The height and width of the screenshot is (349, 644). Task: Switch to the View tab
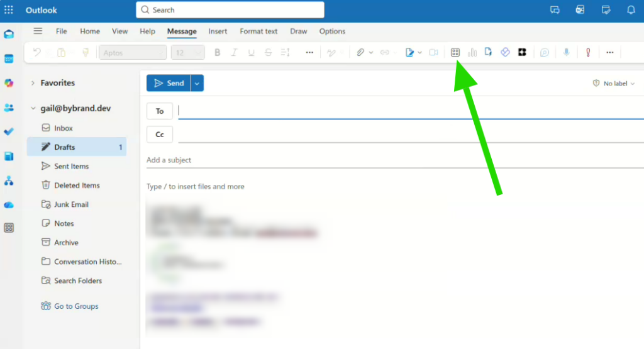point(120,31)
